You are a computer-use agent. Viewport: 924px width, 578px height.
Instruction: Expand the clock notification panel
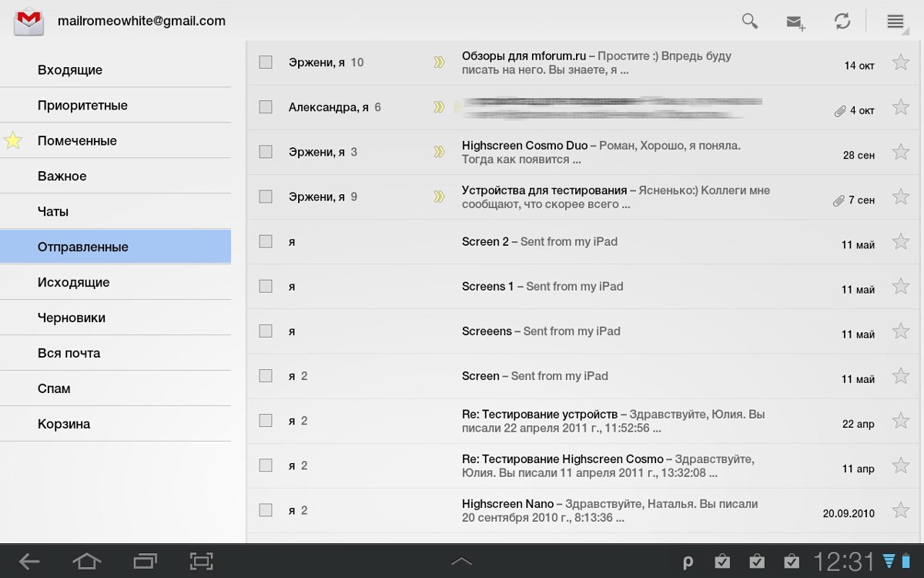pyautogui.click(x=845, y=561)
